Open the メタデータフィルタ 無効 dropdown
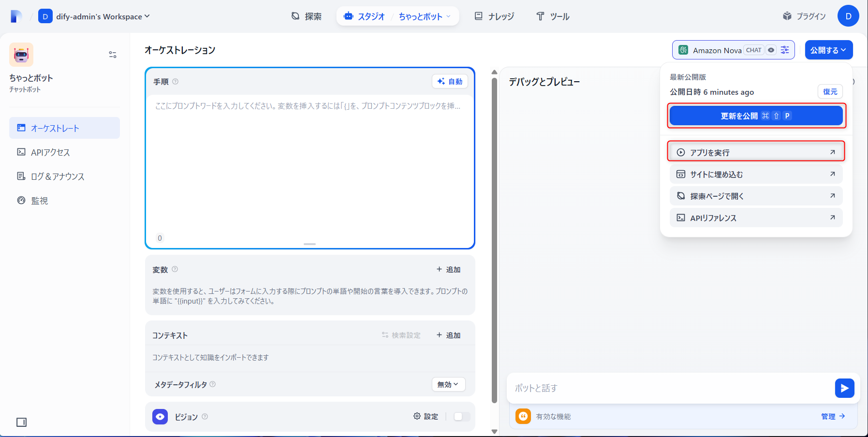Viewport: 868px width, 437px height. tap(448, 384)
